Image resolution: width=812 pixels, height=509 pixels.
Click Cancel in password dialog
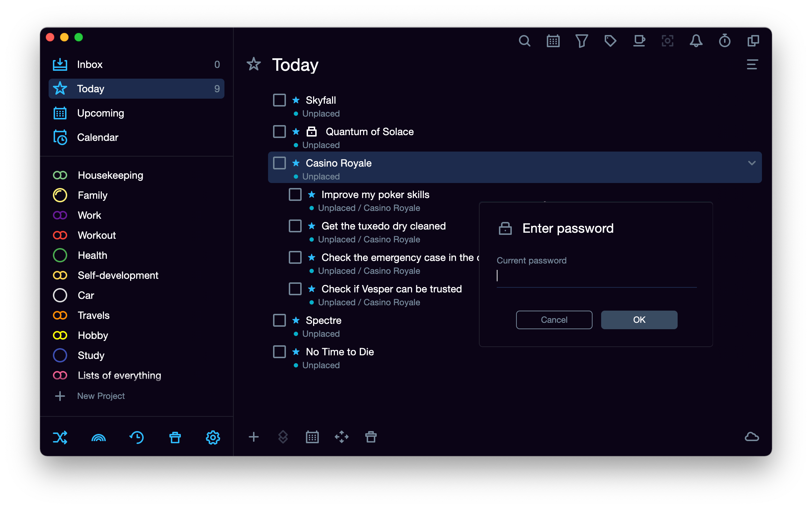click(x=554, y=320)
